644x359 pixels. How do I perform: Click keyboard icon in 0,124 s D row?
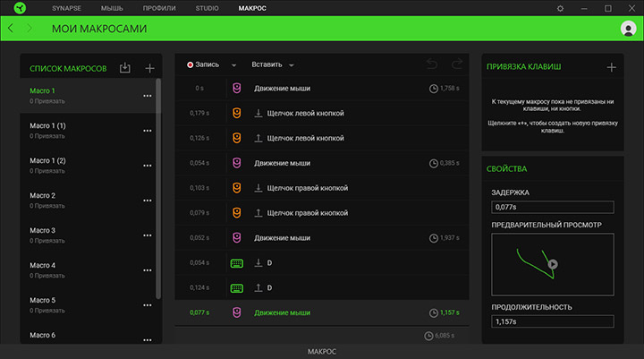pos(236,288)
